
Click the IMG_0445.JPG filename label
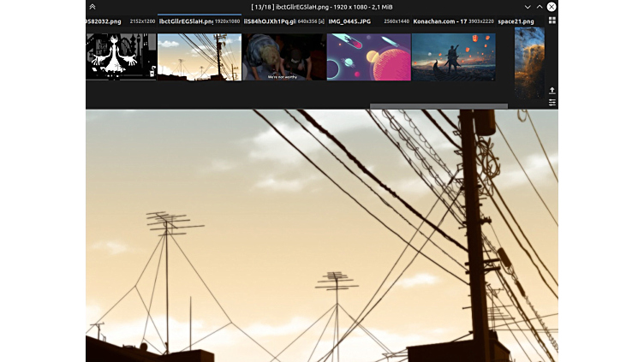[x=349, y=21]
